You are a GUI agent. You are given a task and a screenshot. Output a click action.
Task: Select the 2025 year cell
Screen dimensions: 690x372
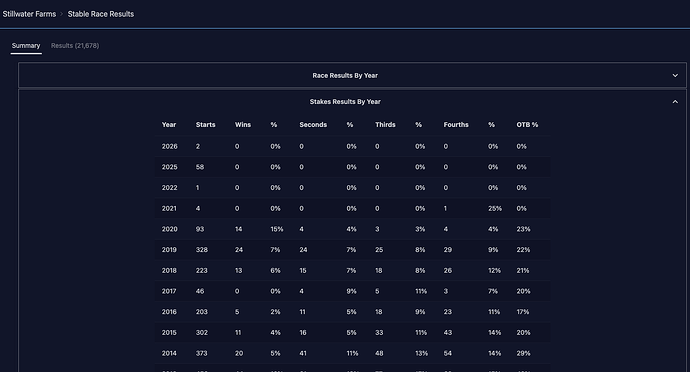(x=169, y=167)
